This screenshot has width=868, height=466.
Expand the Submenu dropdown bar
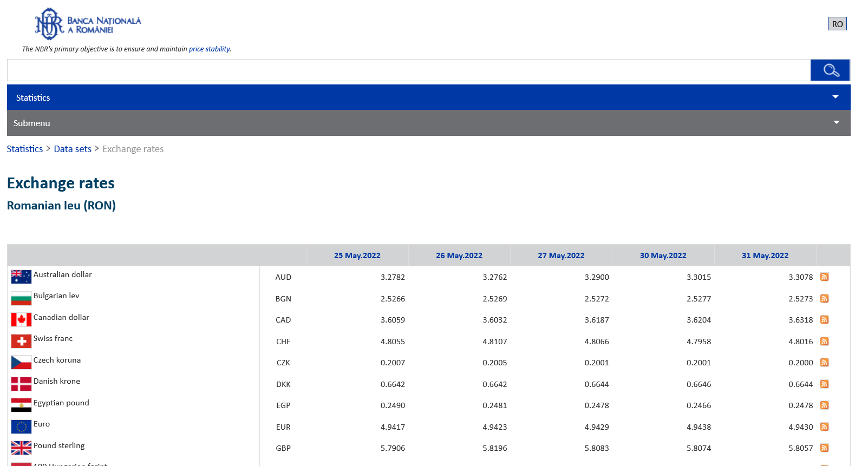(428, 123)
